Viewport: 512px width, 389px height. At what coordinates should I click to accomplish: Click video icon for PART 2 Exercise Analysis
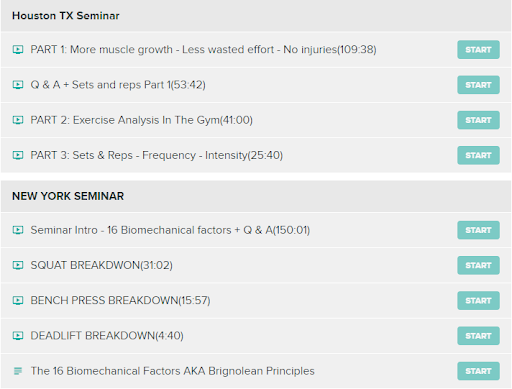(x=18, y=120)
